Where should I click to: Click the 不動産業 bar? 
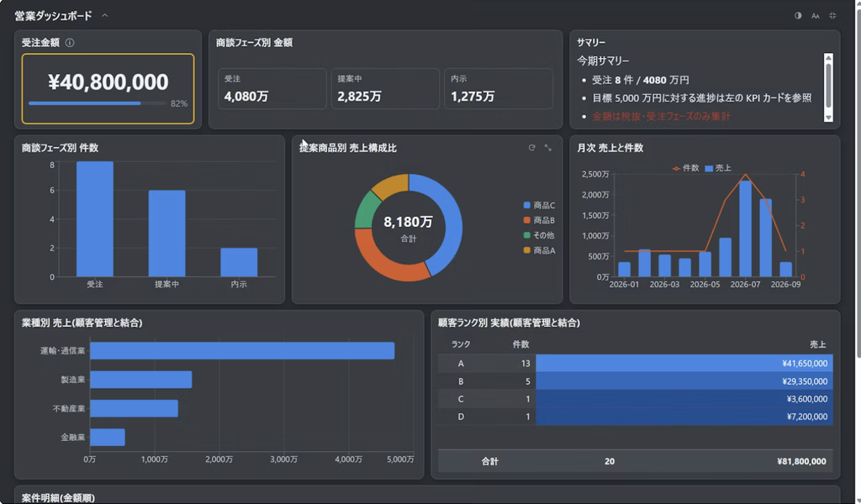(134, 408)
